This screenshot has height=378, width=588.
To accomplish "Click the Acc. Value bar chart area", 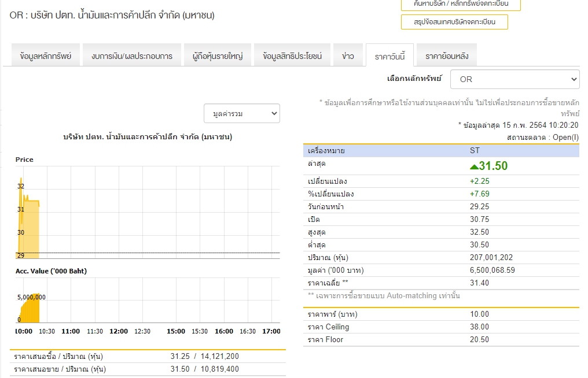I will (30, 308).
